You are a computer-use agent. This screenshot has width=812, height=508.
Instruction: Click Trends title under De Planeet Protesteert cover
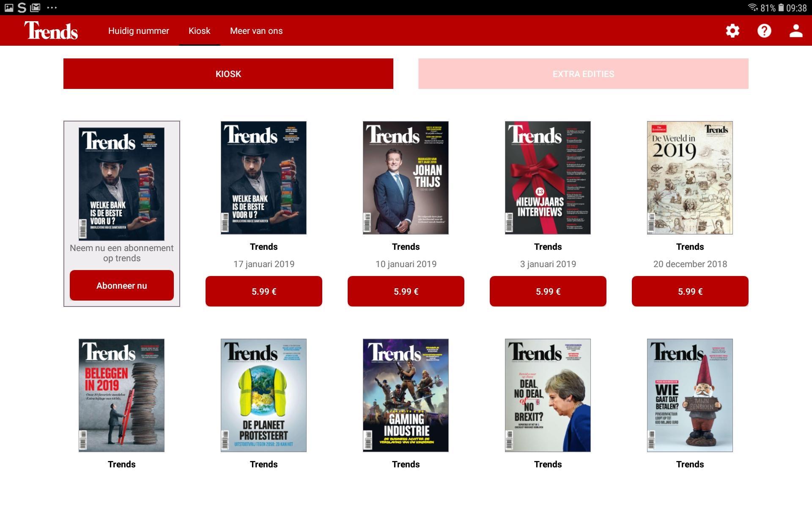[x=264, y=464]
